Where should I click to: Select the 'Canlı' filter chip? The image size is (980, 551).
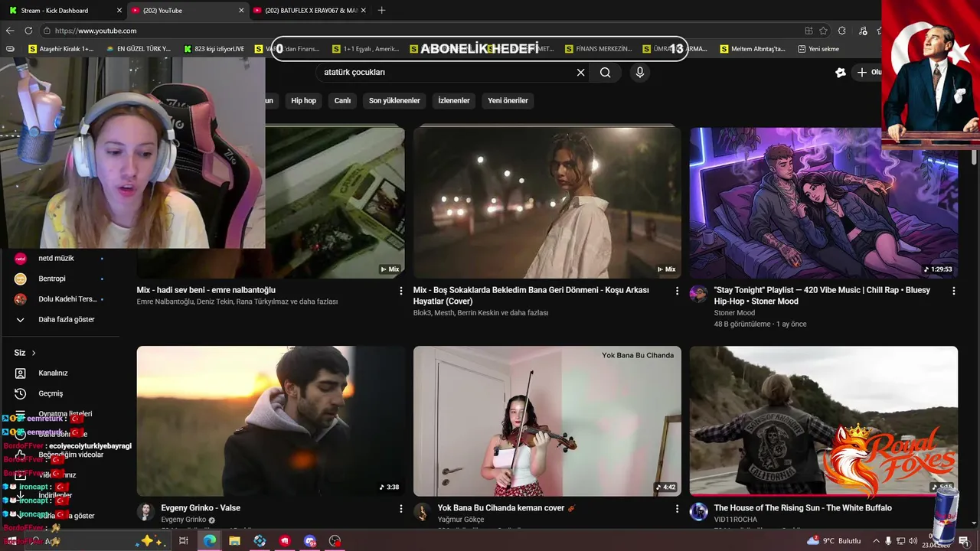coord(342,100)
